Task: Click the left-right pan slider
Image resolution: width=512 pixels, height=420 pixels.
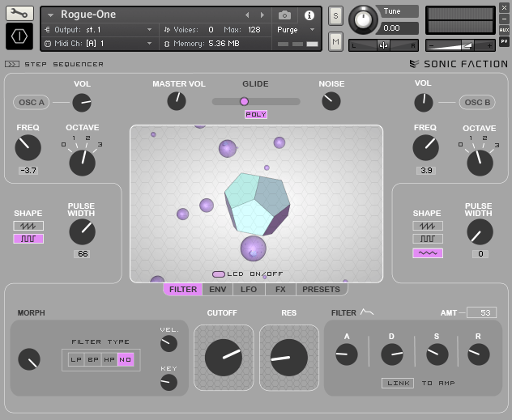Action: (x=384, y=45)
